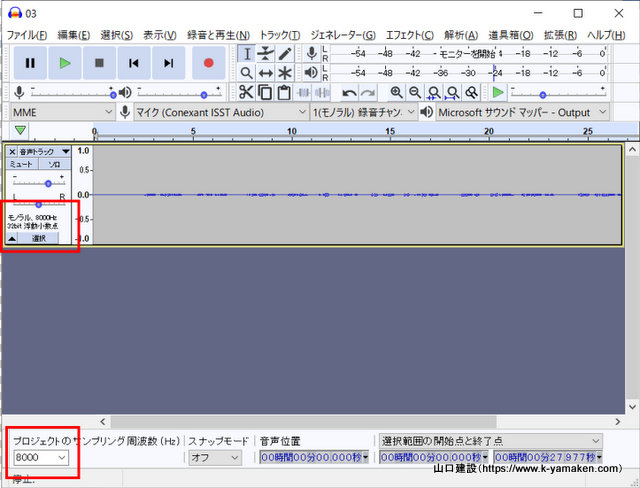Click the timeline pinned play head triangle

tap(20, 130)
